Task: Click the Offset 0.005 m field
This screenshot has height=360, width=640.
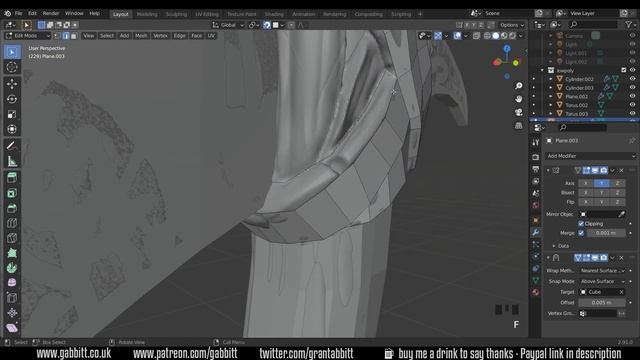Action: [602, 302]
